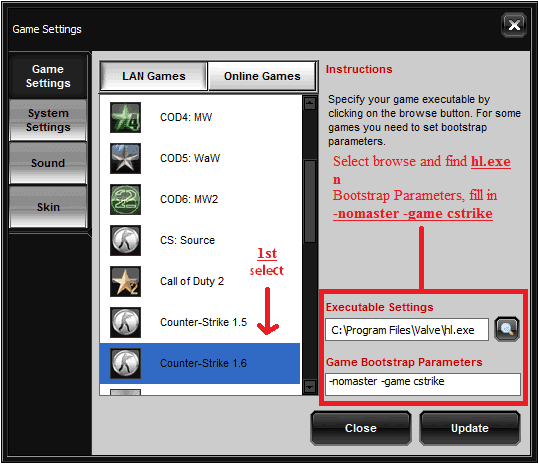The width and height of the screenshot is (538, 464).
Task: Click the COD5: WaW star icon
Action: 125,158
